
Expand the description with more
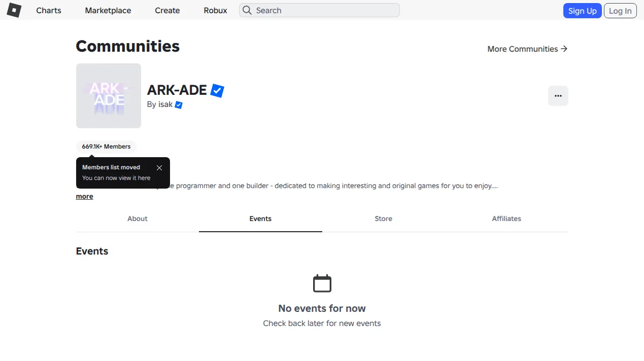(x=85, y=197)
